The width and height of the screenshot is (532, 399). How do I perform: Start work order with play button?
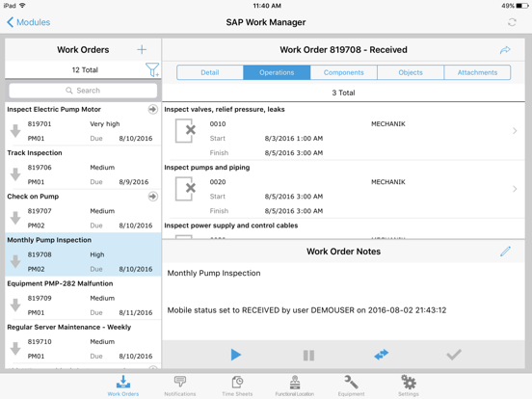[236, 355]
